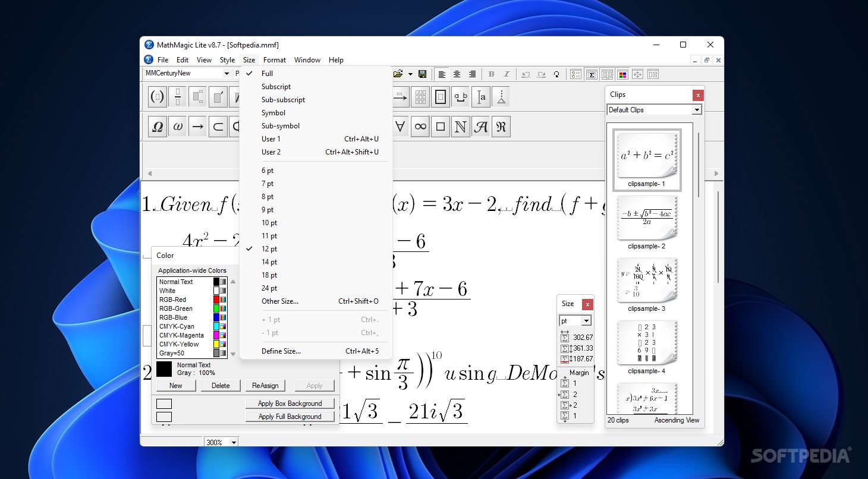Click the refresh circular arrow icon
This screenshot has width=868, height=479.
click(556, 74)
